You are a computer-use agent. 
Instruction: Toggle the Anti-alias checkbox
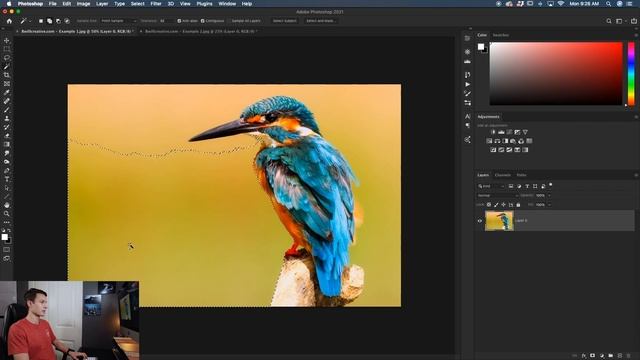point(179,21)
